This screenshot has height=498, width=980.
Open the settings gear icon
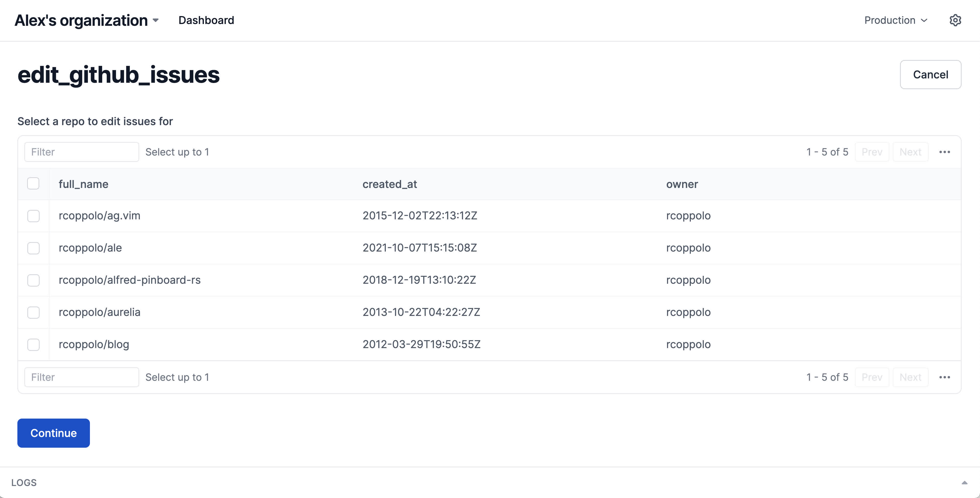[955, 20]
